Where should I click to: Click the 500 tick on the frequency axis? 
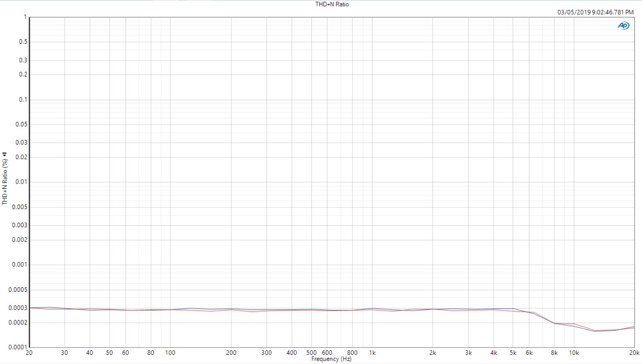pyautogui.click(x=311, y=353)
